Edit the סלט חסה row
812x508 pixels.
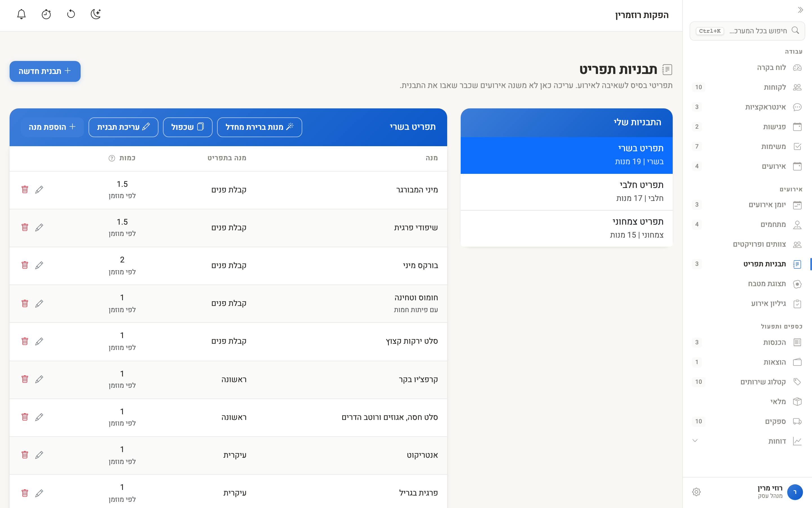point(39,417)
